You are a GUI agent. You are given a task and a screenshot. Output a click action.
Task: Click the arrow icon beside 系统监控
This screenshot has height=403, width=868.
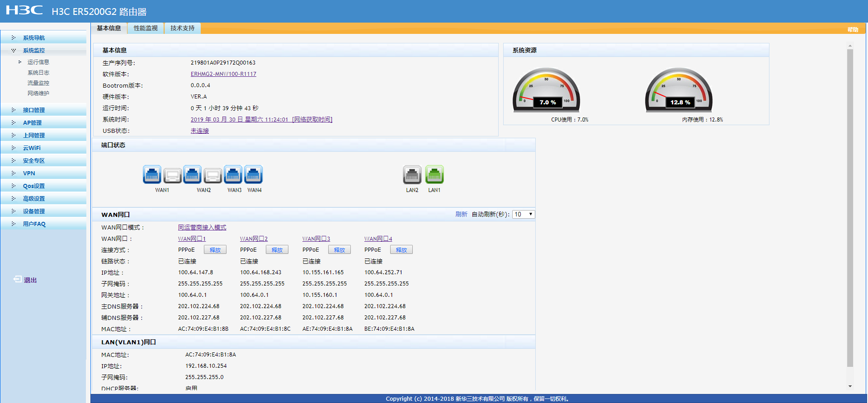[x=14, y=50]
